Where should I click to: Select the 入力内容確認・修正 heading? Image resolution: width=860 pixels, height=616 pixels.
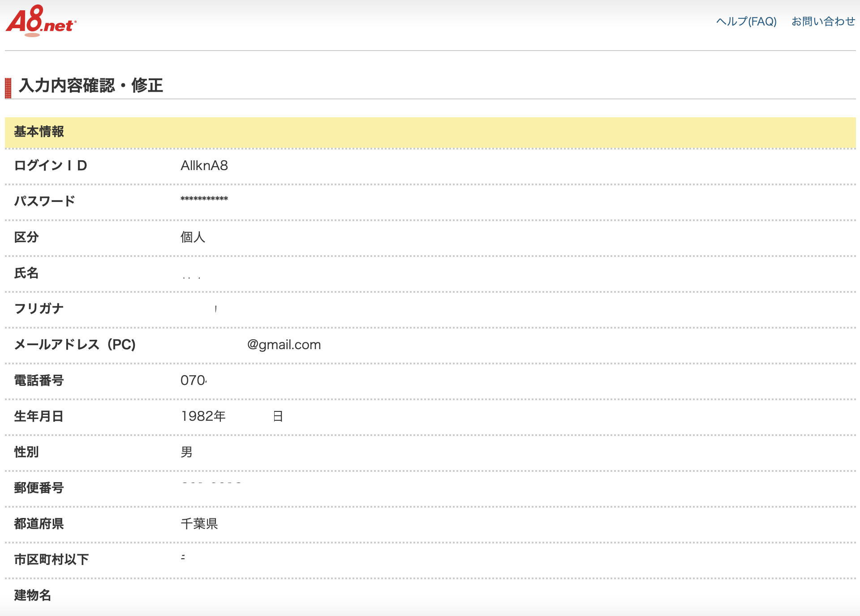point(91,85)
